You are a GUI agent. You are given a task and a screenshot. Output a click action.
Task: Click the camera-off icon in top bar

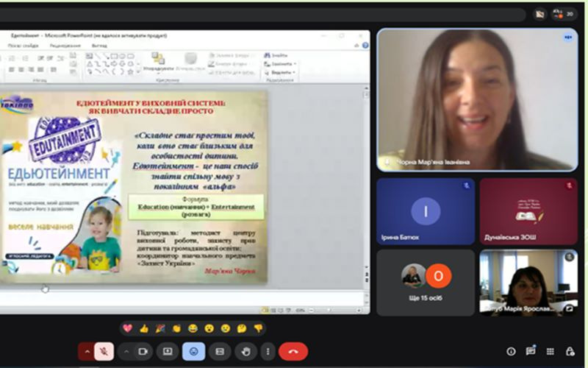(539, 14)
